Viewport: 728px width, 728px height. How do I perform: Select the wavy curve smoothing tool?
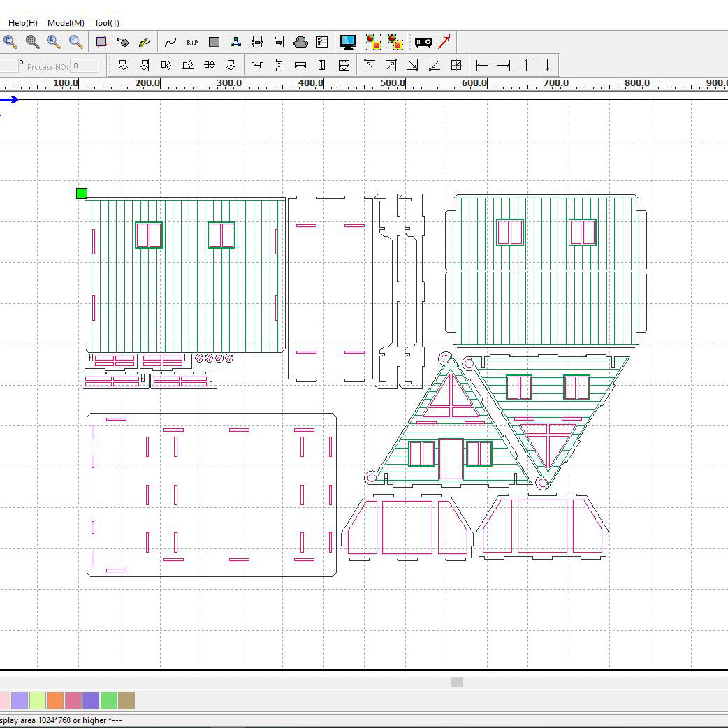[170, 42]
